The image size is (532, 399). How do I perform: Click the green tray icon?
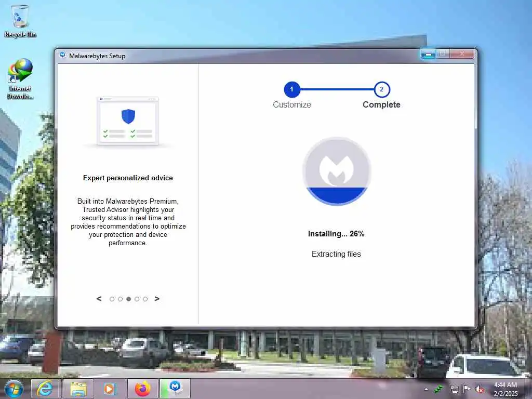439,389
